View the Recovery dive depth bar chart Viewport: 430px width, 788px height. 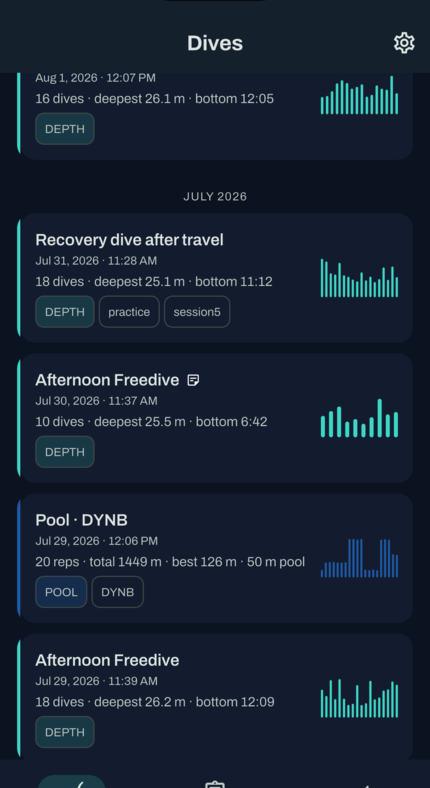point(360,278)
